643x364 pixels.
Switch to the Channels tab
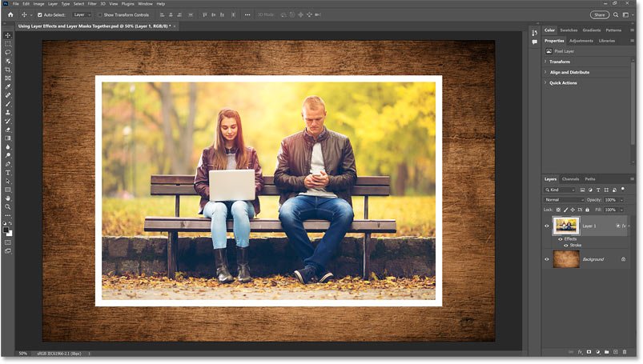pyautogui.click(x=570, y=179)
